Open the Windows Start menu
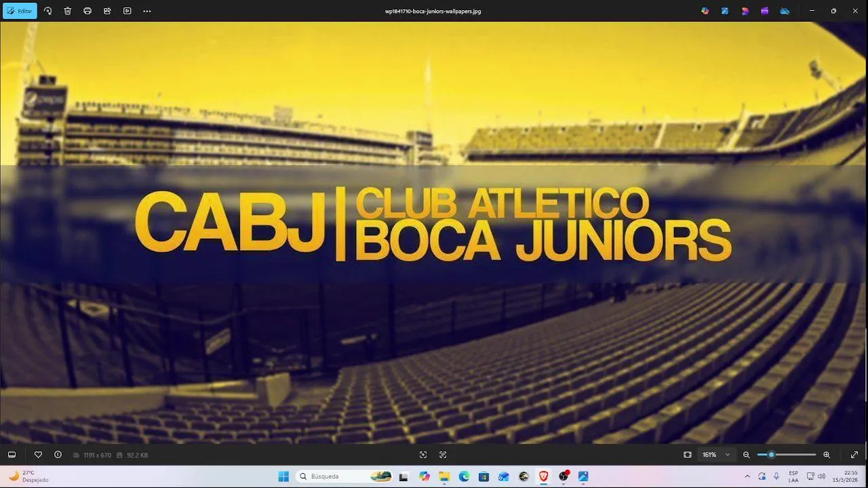Screen dimensions: 868x488 tap(283, 476)
